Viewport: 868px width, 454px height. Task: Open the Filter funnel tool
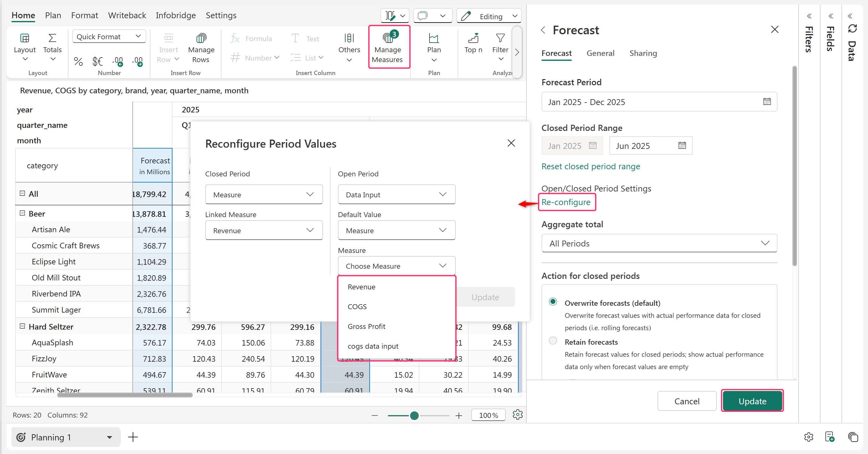500,38
